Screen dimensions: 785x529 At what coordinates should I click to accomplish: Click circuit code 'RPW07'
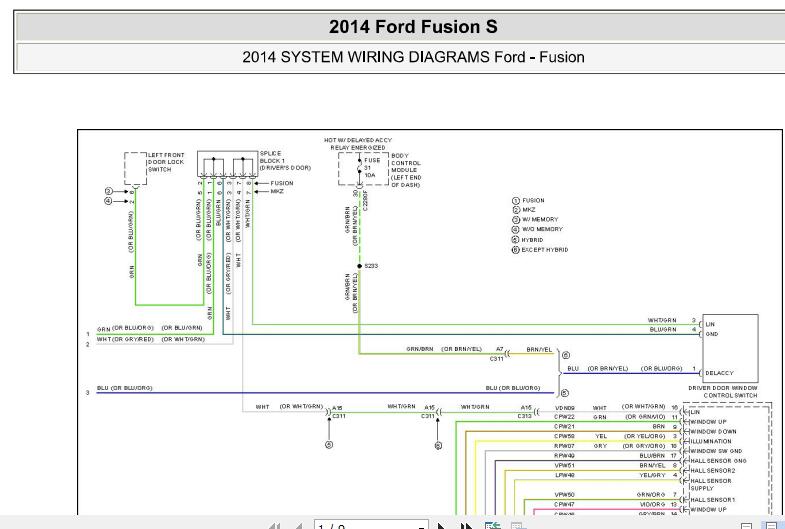coord(564,446)
